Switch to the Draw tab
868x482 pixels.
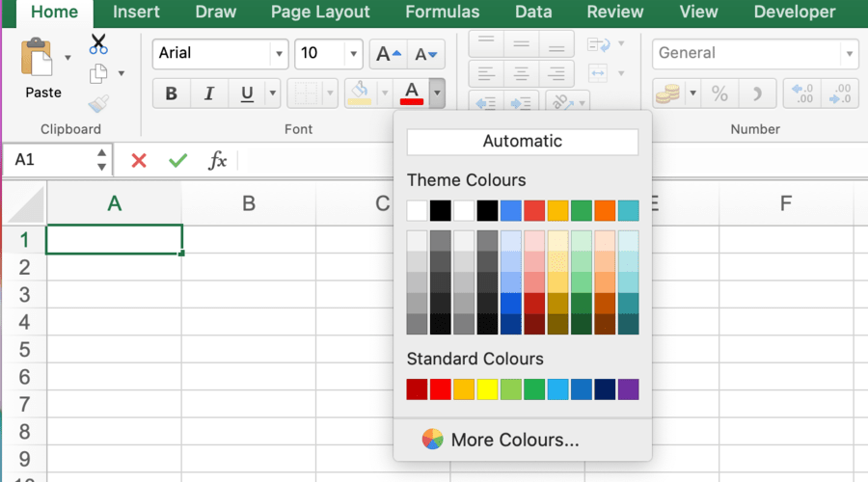pos(215,13)
